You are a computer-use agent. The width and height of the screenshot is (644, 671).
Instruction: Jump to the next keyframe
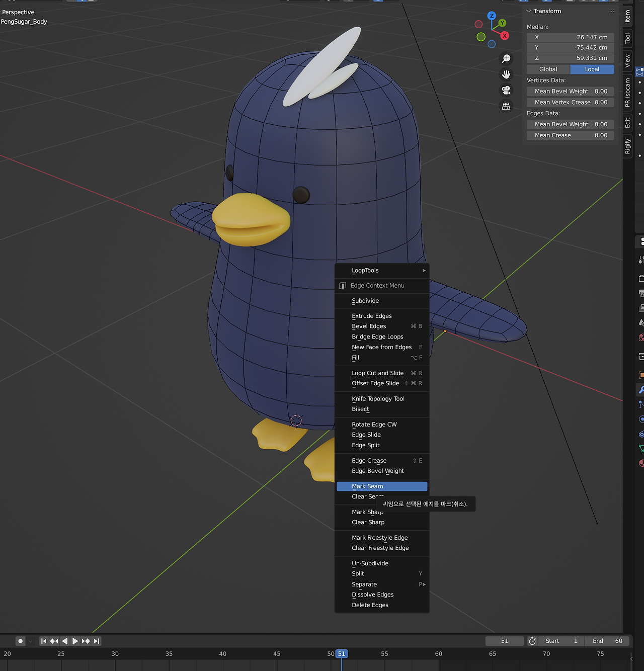(86, 641)
